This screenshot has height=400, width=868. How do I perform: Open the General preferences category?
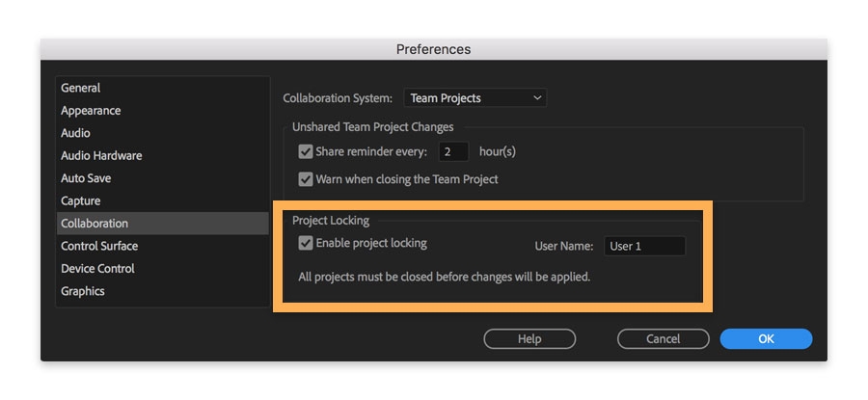[81, 88]
